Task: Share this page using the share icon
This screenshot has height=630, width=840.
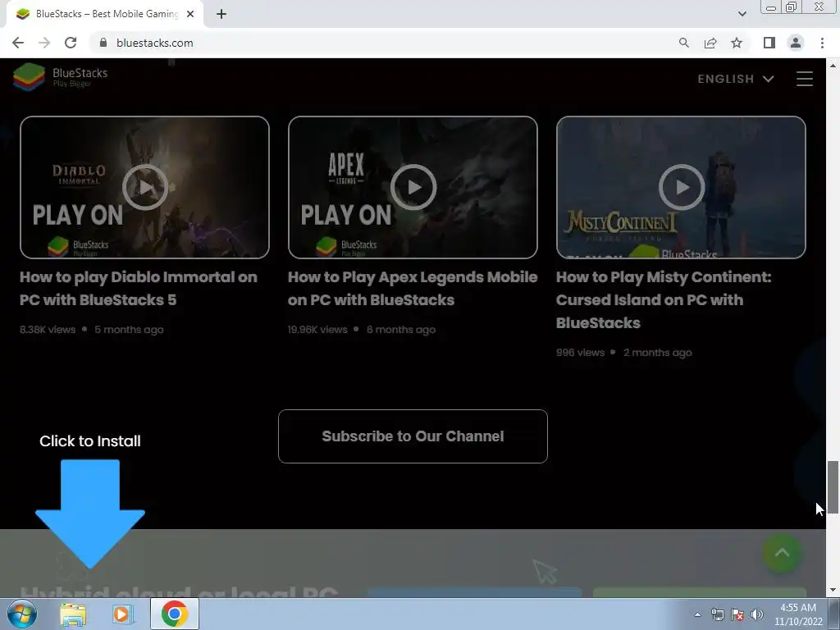Action: [710, 43]
